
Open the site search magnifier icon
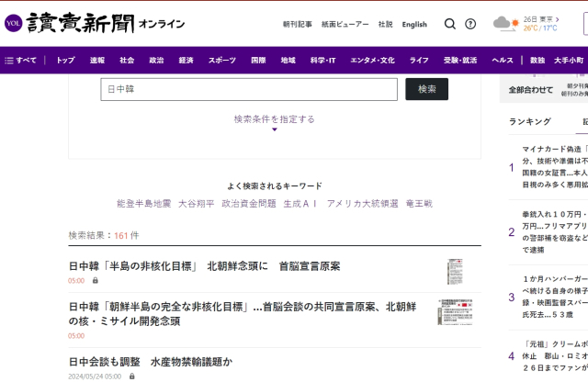coord(449,24)
